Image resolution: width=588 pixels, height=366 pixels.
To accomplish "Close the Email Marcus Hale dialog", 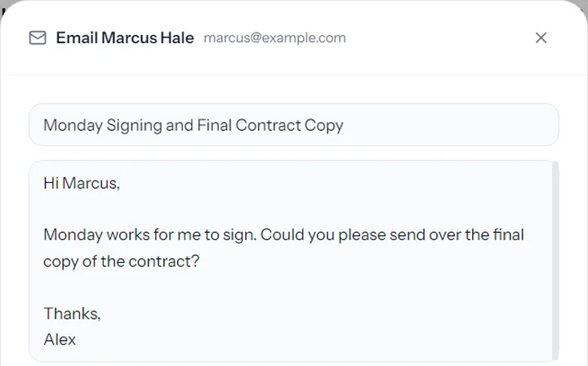I will [x=541, y=38].
